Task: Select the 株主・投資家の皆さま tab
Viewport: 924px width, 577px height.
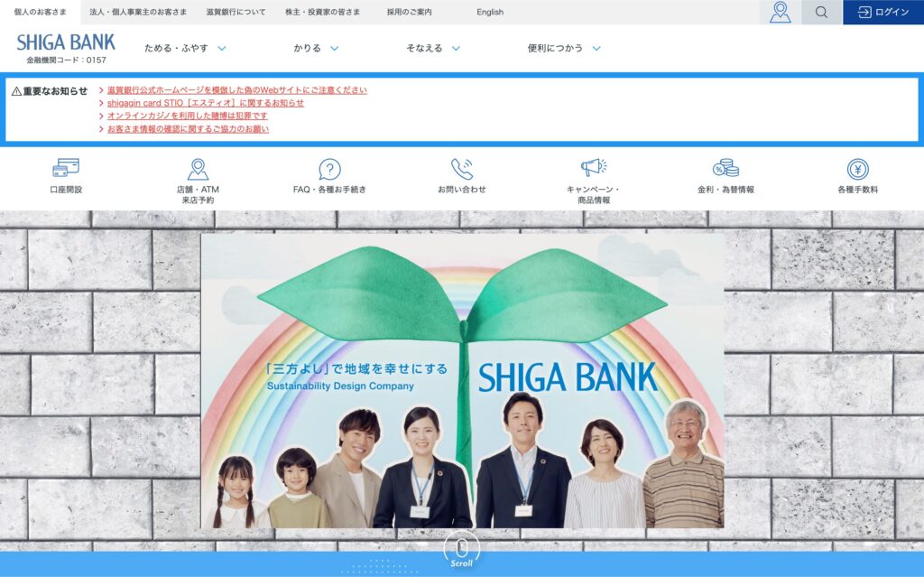Action: (322, 12)
